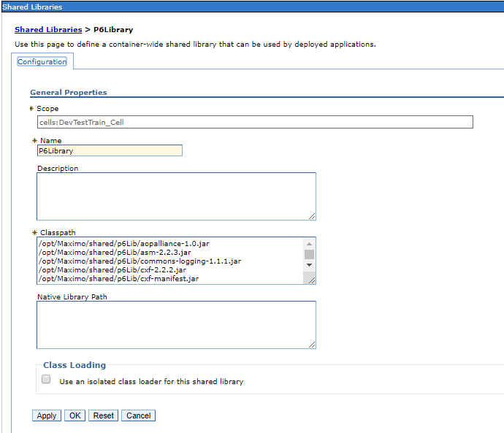Click the Description resize grip
This screenshot has width=504, height=433.
coord(312,216)
